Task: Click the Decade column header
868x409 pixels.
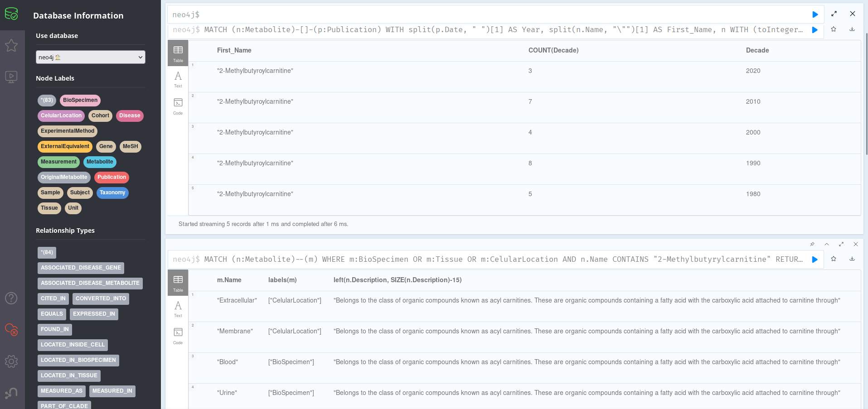Action: (757, 50)
